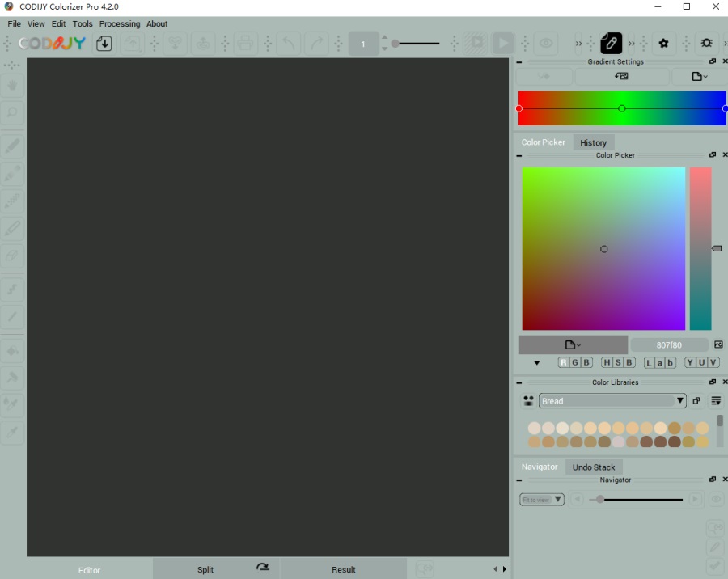This screenshot has height=579, width=728.
Task: Switch to the Undo Stack tab
Action: pos(594,467)
